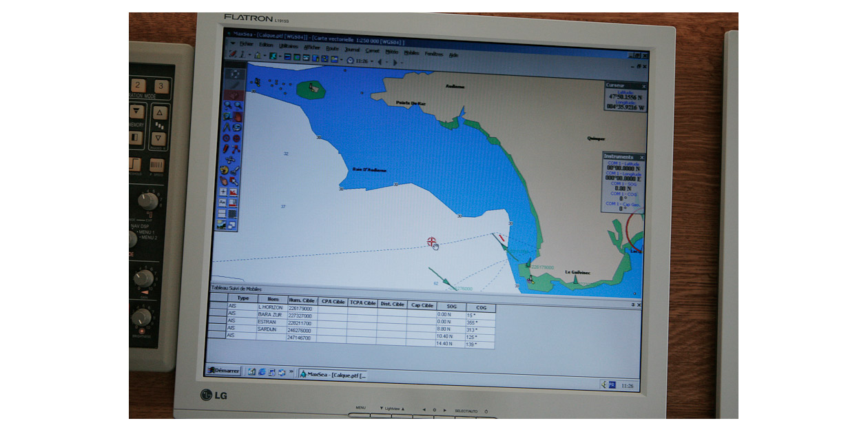Click the 'Baie D'Audierne' chart label
Viewport: 868px width, 432px height.
[x=369, y=169]
